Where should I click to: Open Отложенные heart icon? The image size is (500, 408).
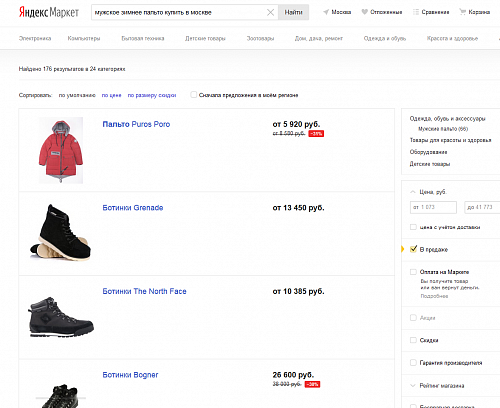364,12
